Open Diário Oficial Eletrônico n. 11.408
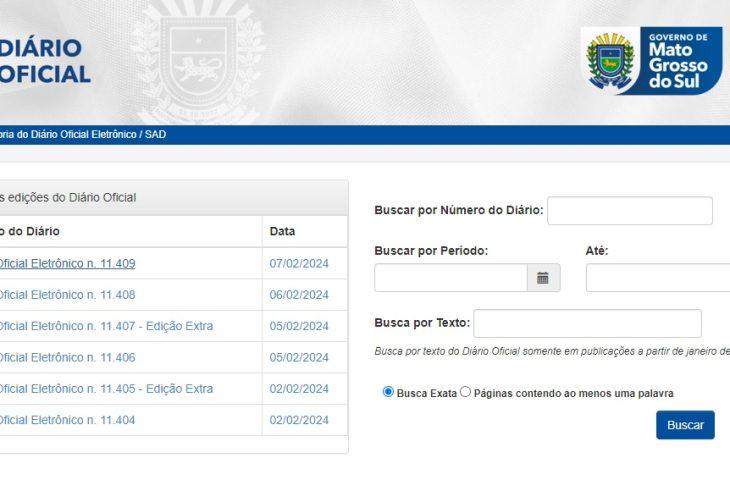The width and height of the screenshot is (730, 480). [67, 295]
